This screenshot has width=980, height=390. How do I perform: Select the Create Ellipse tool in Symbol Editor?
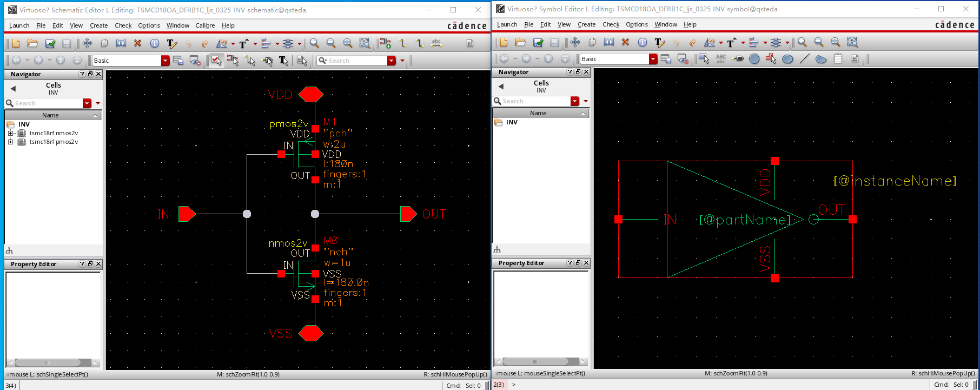(x=788, y=58)
